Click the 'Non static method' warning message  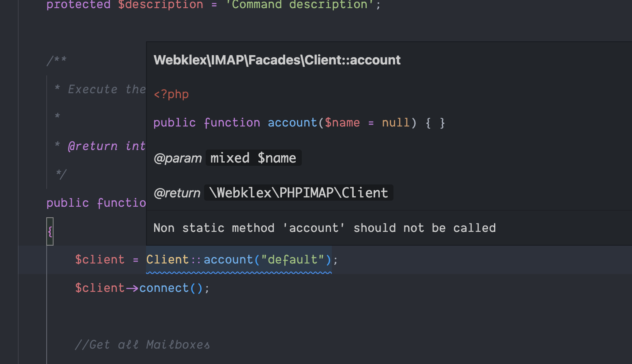pyautogui.click(x=325, y=228)
